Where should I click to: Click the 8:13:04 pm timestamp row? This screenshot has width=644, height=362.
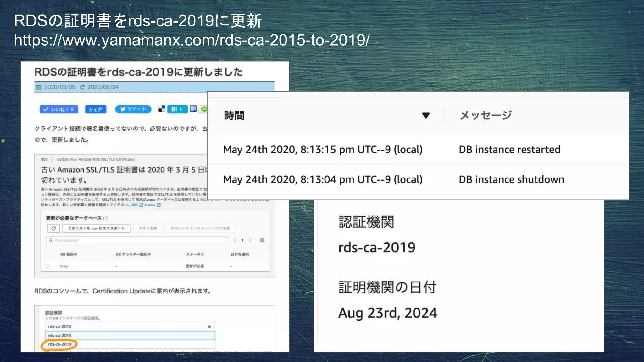[323, 179]
